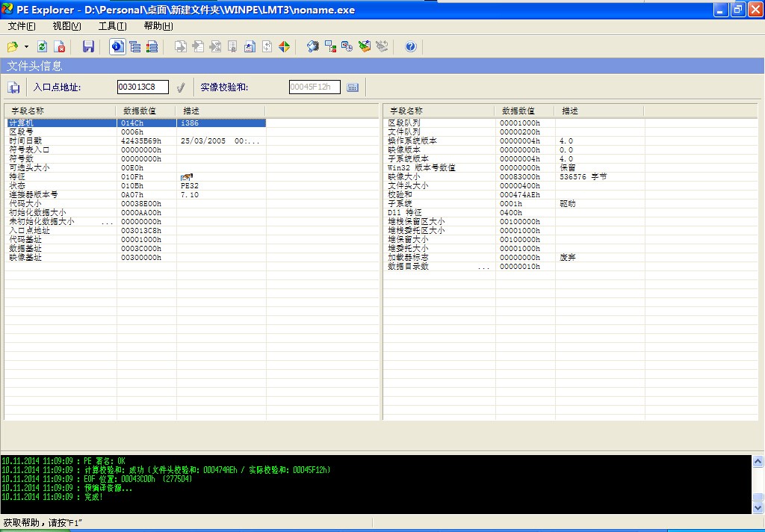Apply entry point with the checkmark icon
Viewport: 765px width, 532px height.
click(181, 87)
